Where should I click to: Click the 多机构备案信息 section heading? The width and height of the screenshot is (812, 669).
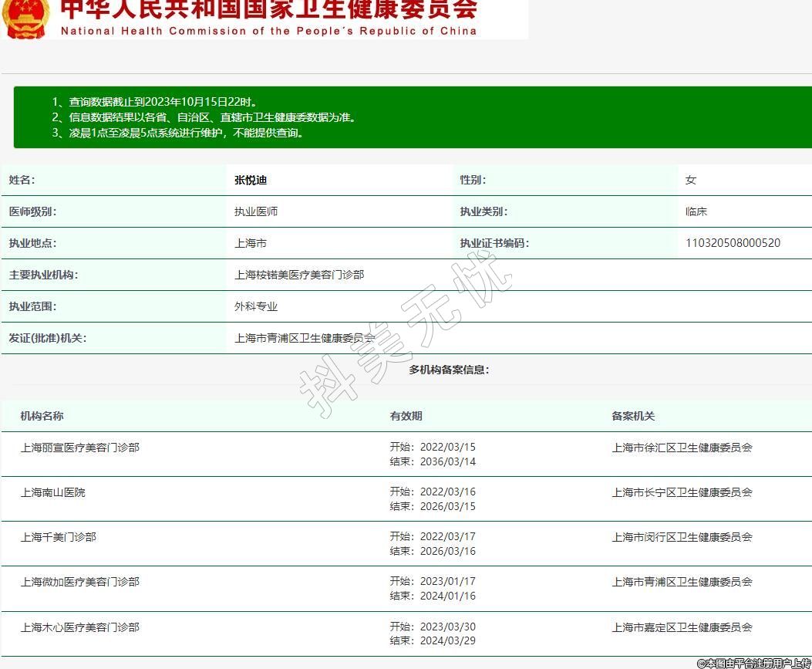(x=449, y=370)
